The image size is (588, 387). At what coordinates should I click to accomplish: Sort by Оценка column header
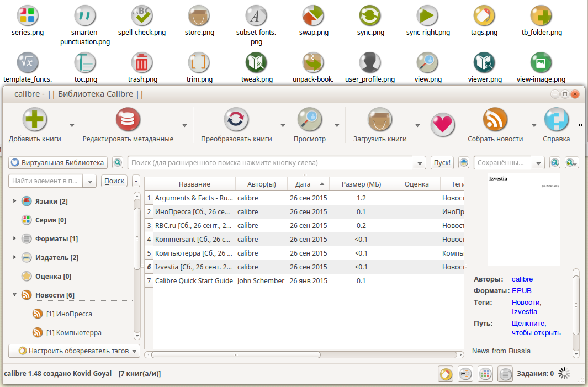[x=416, y=184]
